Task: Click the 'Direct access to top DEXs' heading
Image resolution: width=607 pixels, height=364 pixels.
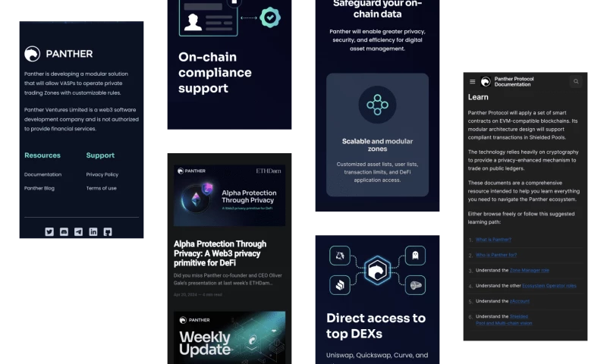Action: (376, 326)
